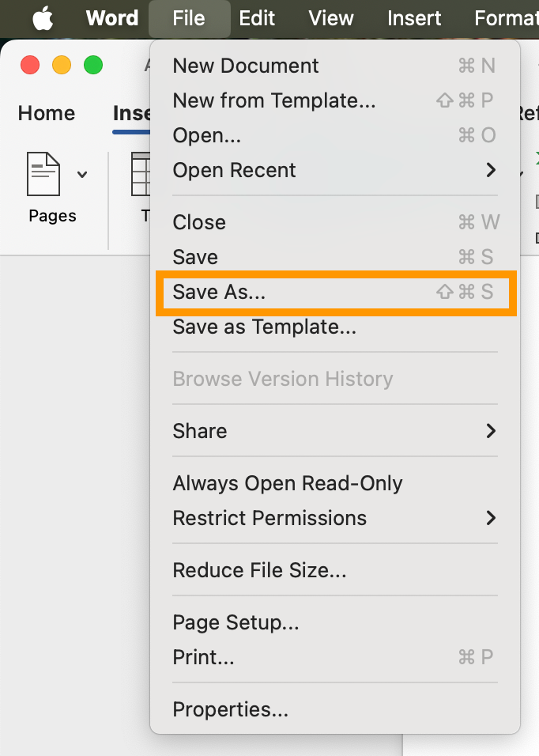Open the Edit menu
The width and height of the screenshot is (539, 756).
click(x=257, y=18)
